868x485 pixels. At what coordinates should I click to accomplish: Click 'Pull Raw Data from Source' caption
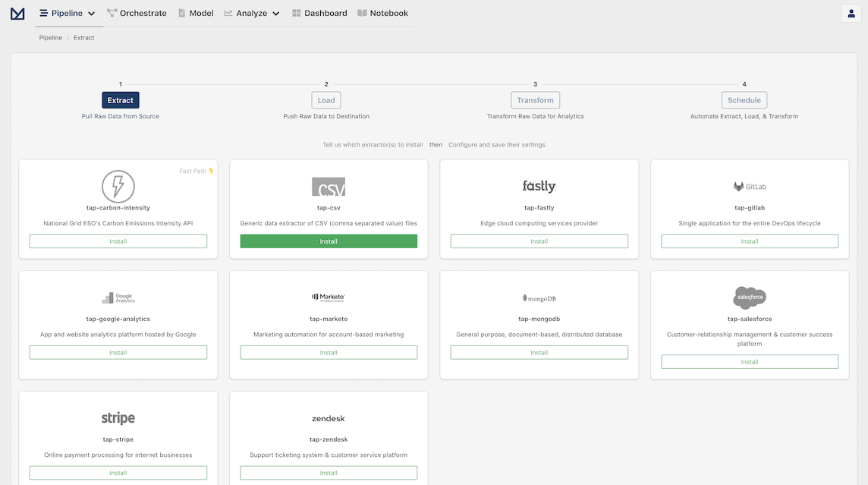pos(120,116)
